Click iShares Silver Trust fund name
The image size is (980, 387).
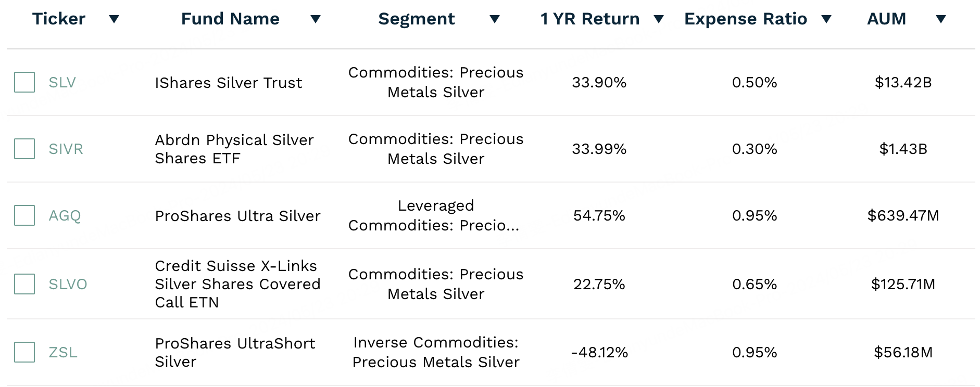[x=228, y=83]
